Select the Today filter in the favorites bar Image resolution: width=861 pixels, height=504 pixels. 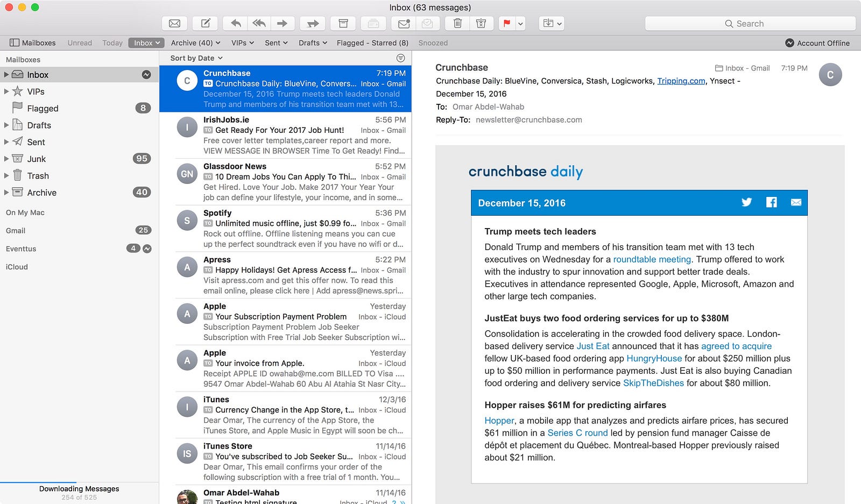coord(112,43)
